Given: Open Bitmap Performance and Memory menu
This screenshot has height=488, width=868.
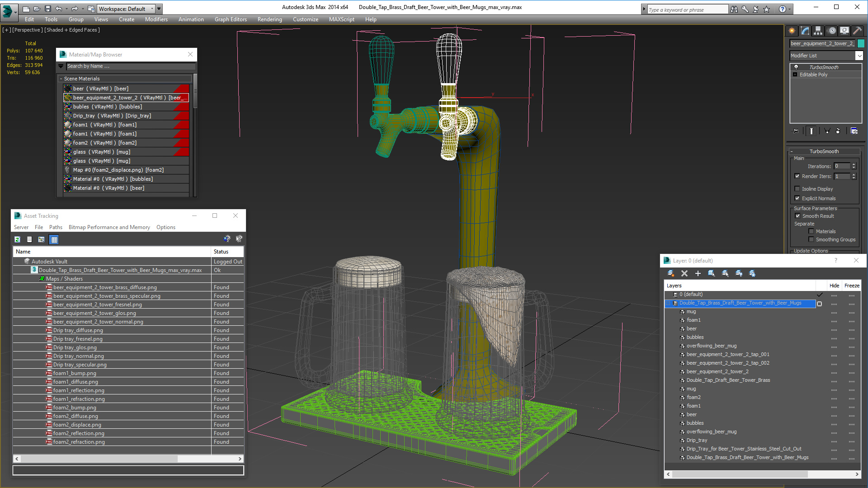Looking at the screenshot, I should (109, 227).
